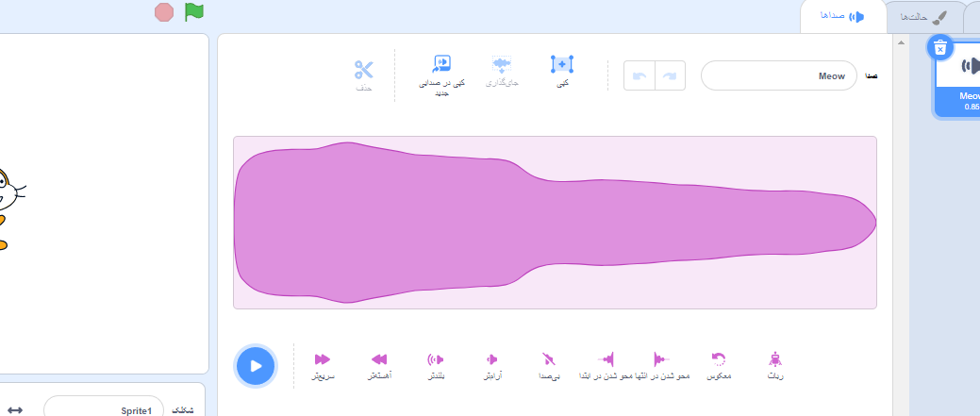Play the sound with the blue button
This screenshot has width=980, height=416.
pos(255,365)
